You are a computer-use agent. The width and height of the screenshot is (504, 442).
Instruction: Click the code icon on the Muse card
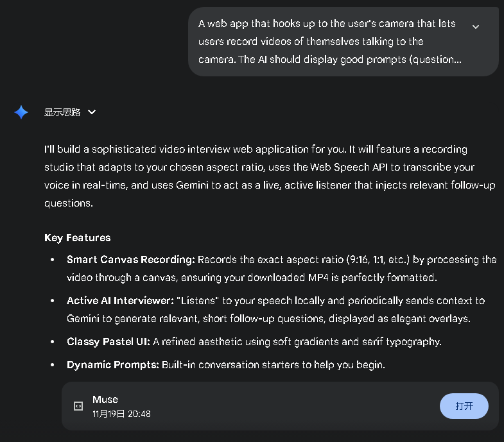point(78,406)
